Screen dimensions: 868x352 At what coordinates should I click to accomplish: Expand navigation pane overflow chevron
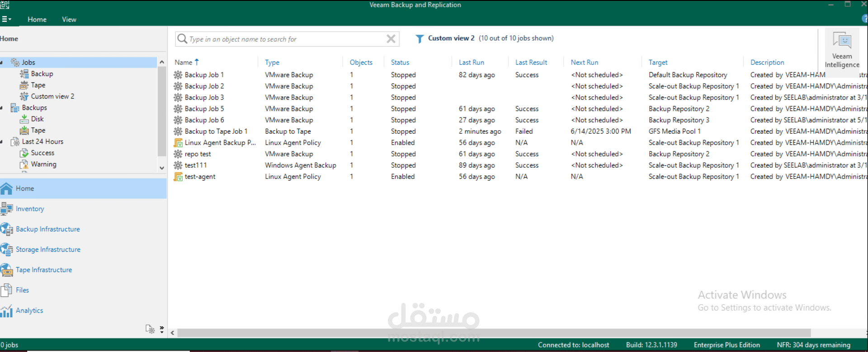pyautogui.click(x=162, y=329)
